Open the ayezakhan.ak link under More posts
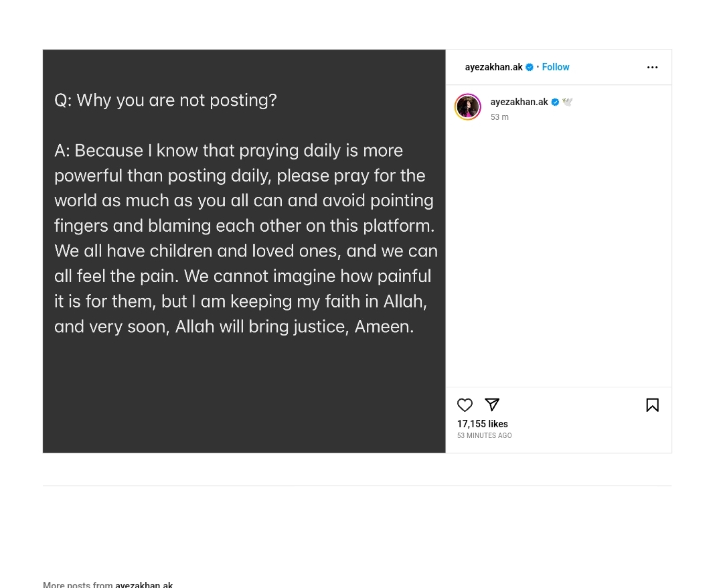The height and width of the screenshot is (588, 723). (x=144, y=585)
